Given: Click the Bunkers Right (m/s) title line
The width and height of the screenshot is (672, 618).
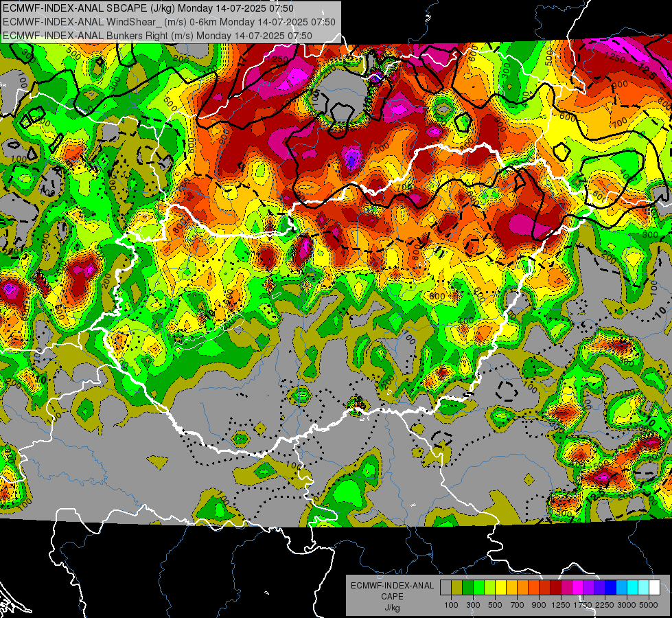Looking at the screenshot, I should 157,36.
